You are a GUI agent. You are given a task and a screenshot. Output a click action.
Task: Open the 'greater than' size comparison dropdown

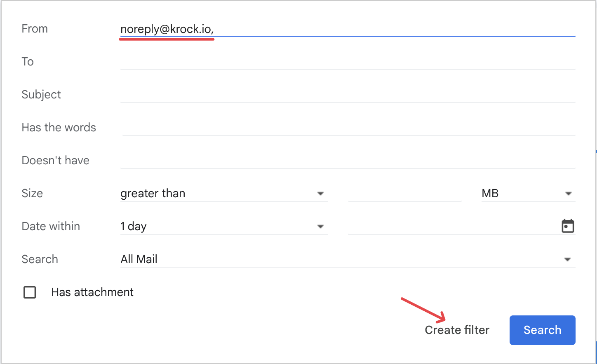click(224, 193)
